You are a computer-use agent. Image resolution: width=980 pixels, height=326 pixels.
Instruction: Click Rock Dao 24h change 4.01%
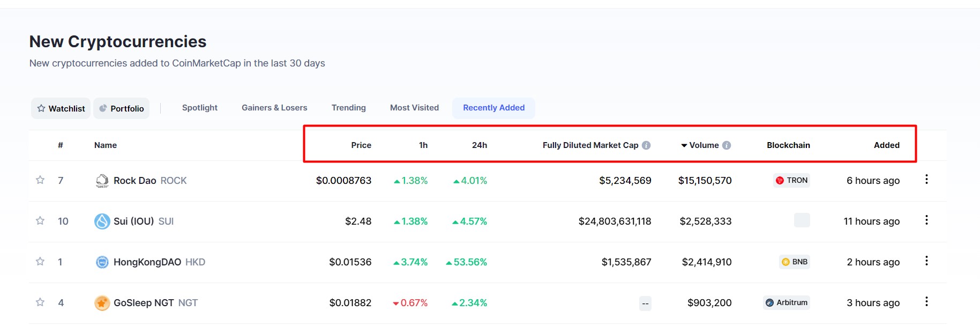[470, 181]
